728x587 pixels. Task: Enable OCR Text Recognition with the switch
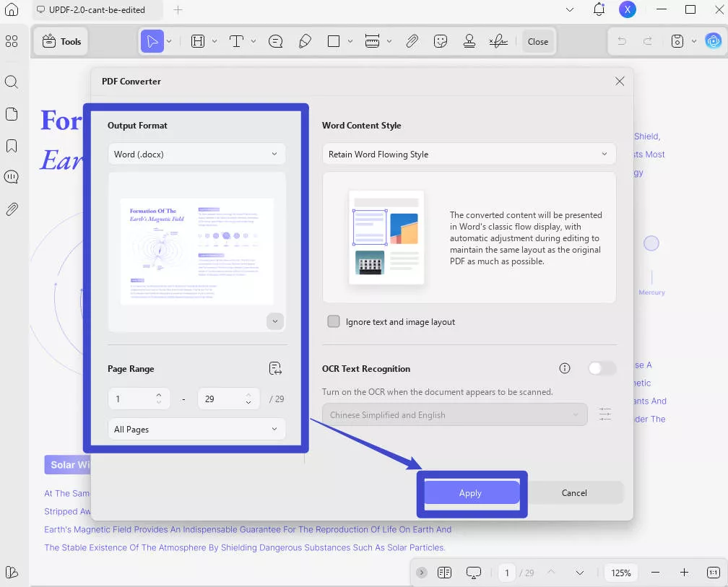tap(602, 368)
